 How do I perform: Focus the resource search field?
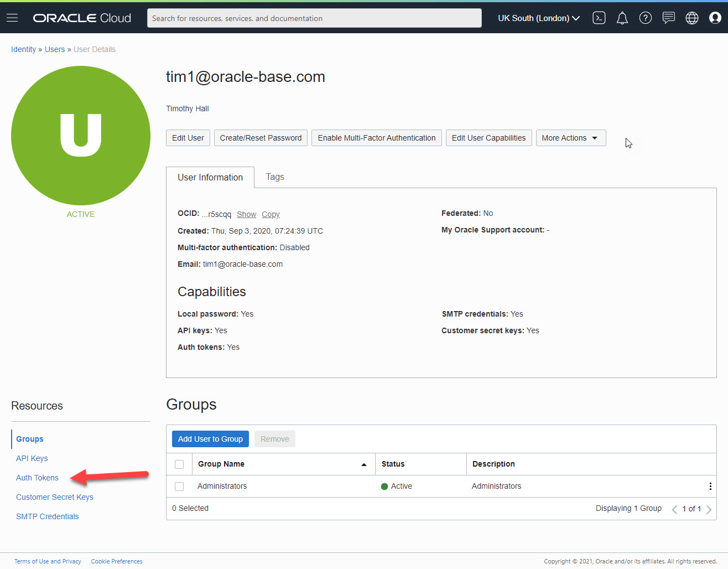(314, 18)
